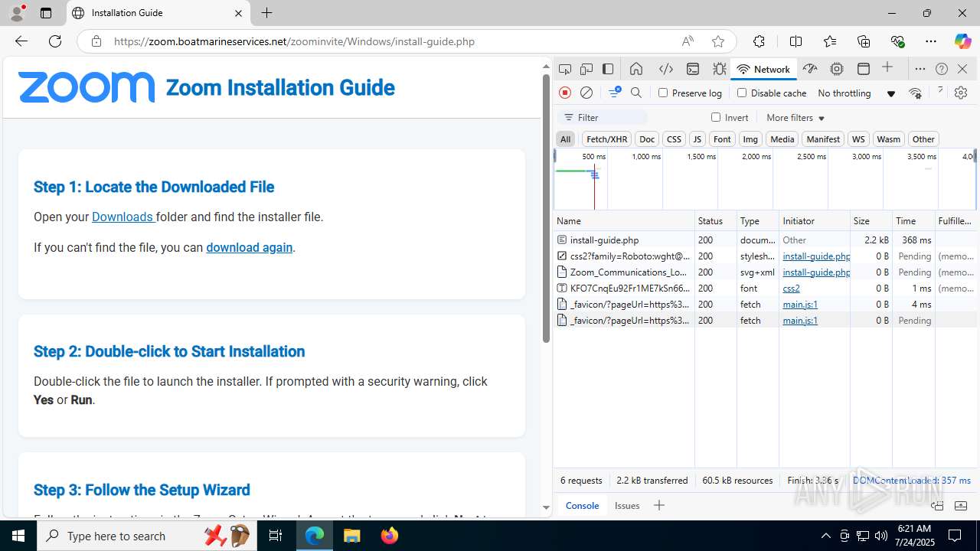Check the Invert filter checkbox
This screenshot has width=980, height=551.
[x=716, y=117]
